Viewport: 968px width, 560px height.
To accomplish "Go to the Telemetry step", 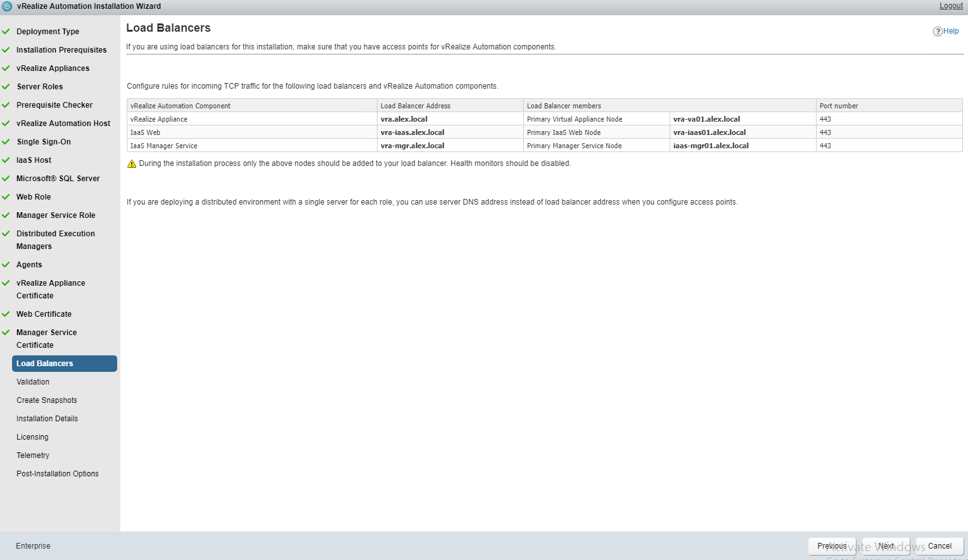I will (x=33, y=455).
